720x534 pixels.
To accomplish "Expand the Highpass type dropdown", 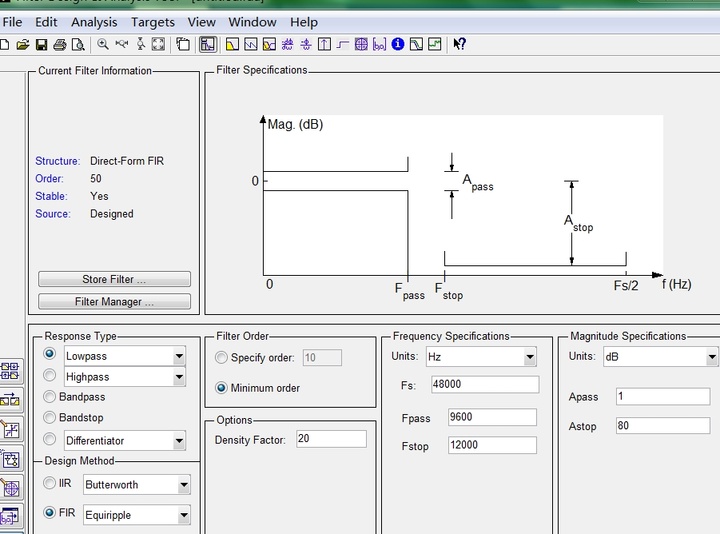I will click(x=179, y=377).
